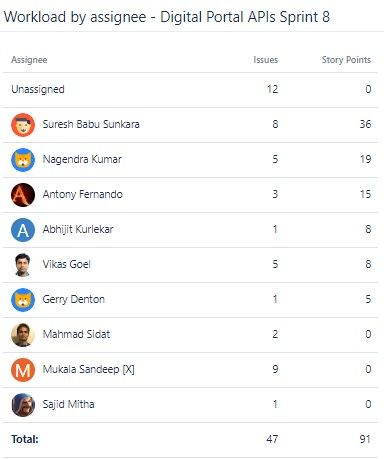The width and height of the screenshot is (384, 459).
Task: Open the Unassigned row
Action: 190,90
